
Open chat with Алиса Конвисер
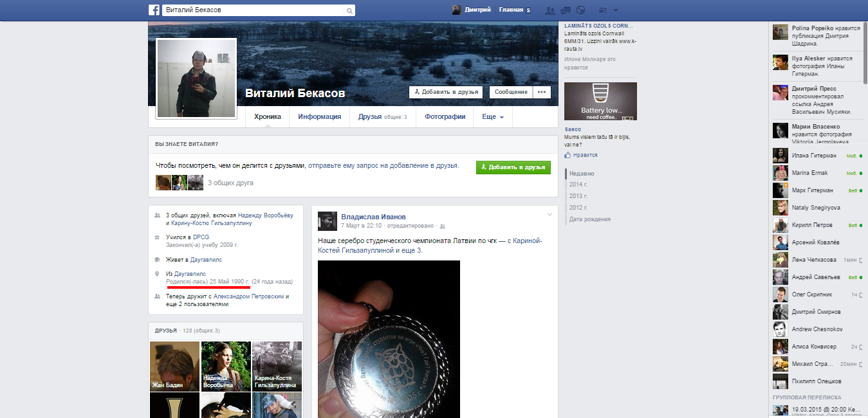(x=818, y=347)
